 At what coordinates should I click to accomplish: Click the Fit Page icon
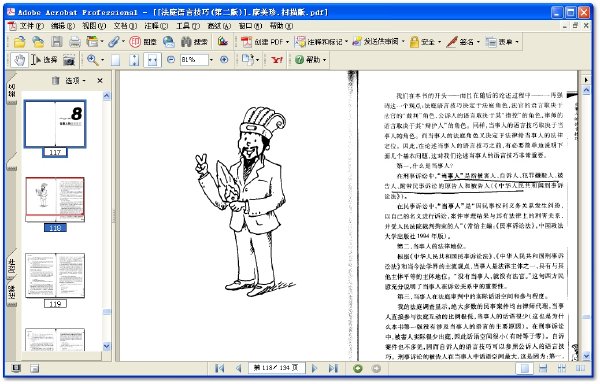point(134,60)
